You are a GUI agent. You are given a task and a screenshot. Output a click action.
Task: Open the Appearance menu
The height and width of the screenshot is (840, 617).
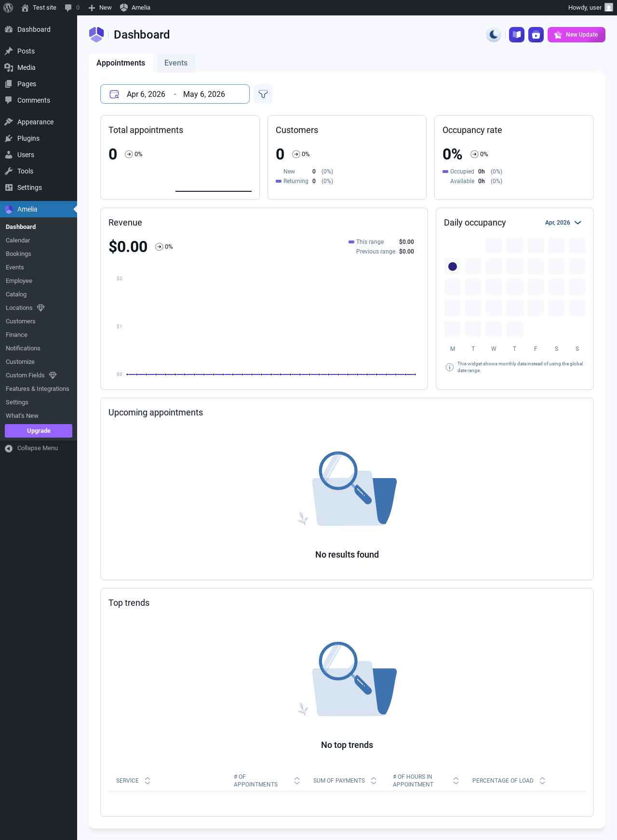39,122
